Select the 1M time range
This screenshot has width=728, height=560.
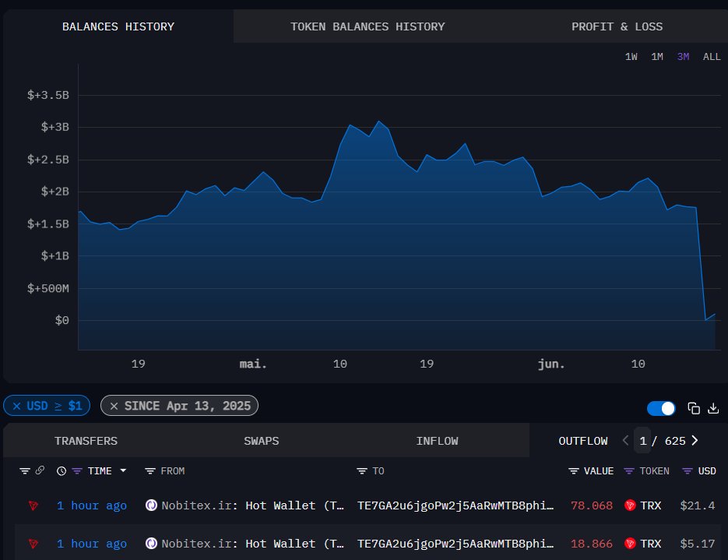[657, 57]
